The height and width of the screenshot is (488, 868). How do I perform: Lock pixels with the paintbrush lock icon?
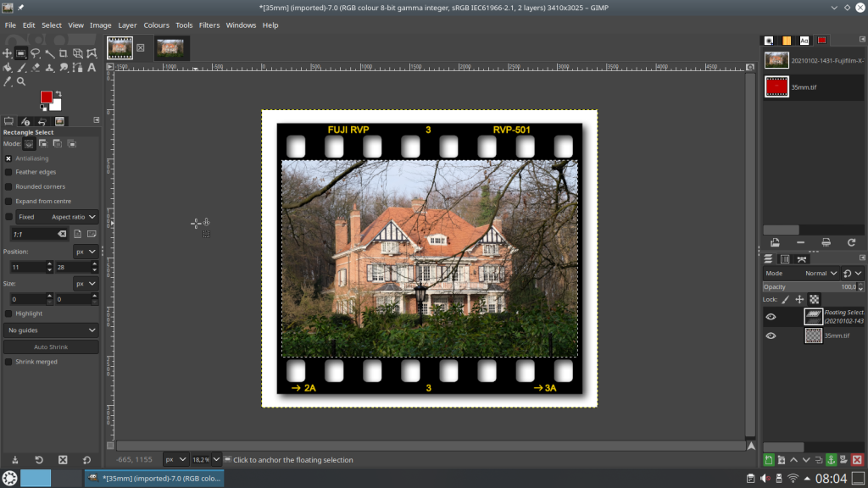[x=786, y=299]
